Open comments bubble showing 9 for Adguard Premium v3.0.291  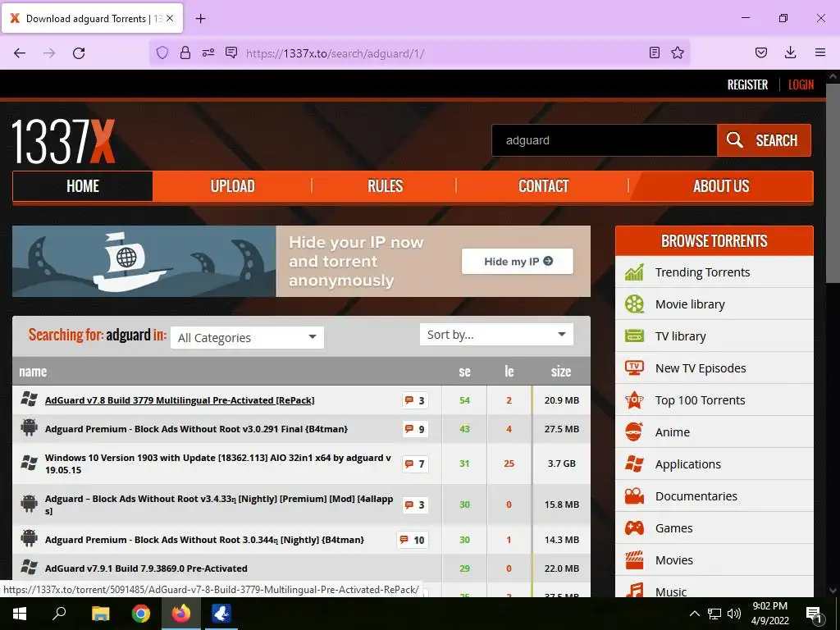415,429
